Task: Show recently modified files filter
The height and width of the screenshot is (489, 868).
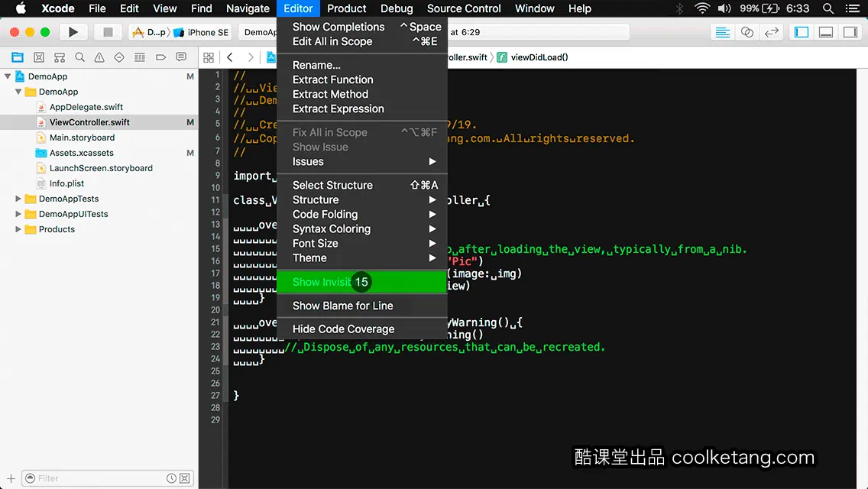Action: (172, 478)
